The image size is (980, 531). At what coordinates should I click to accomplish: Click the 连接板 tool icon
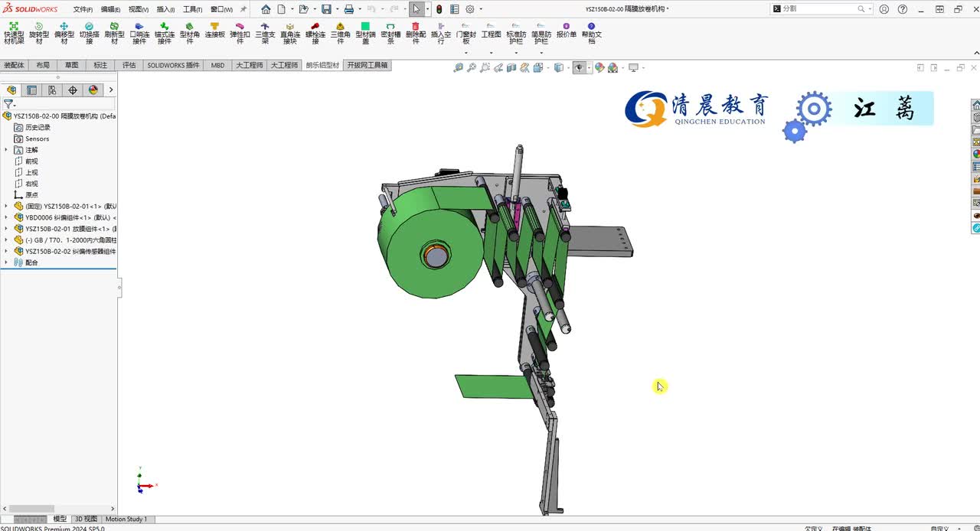(x=214, y=26)
